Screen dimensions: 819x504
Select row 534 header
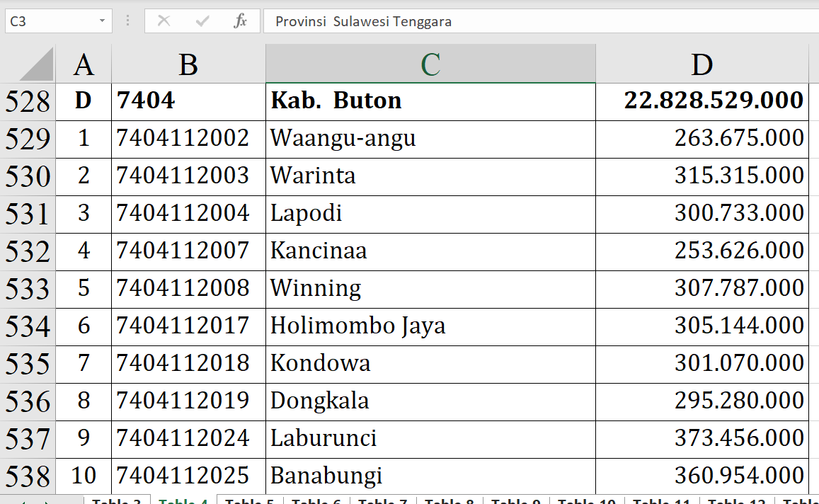coord(28,326)
